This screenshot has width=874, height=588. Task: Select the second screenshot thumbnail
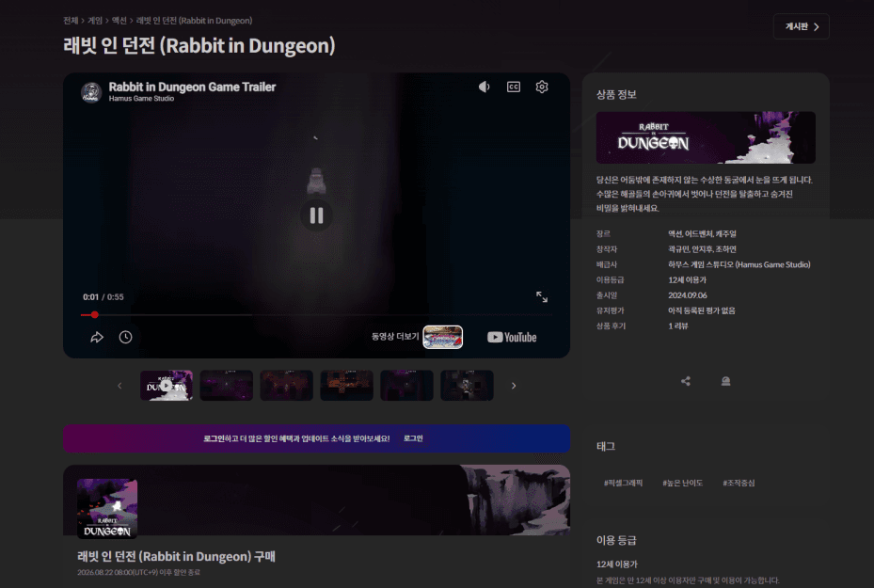pyautogui.click(x=227, y=385)
